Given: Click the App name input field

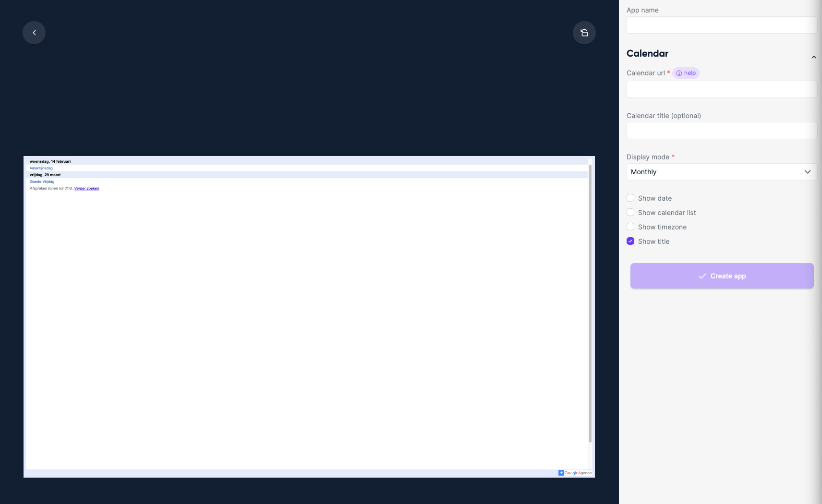Looking at the screenshot, I should [x=721, y=25].
